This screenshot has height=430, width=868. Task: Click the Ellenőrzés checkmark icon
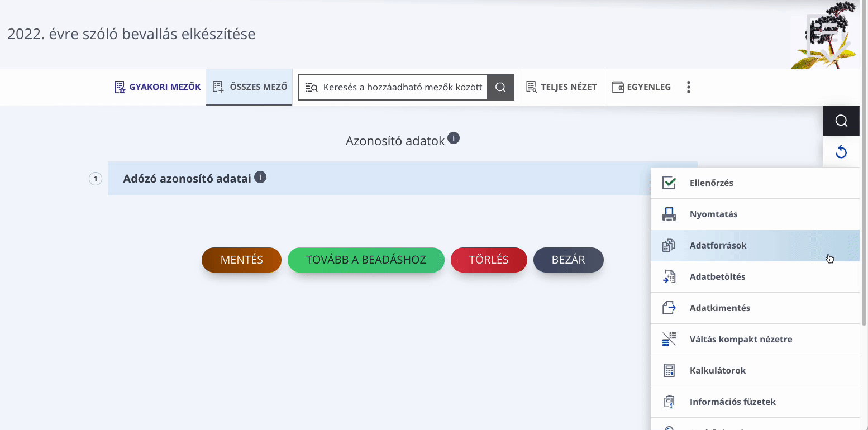pyautogui.click(x=669, y=183)
